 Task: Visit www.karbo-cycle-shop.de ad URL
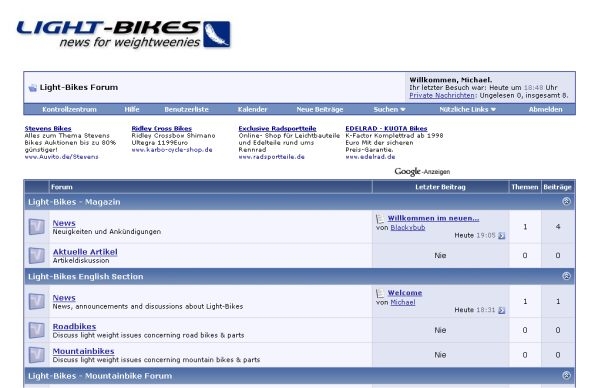pos(172,150)
